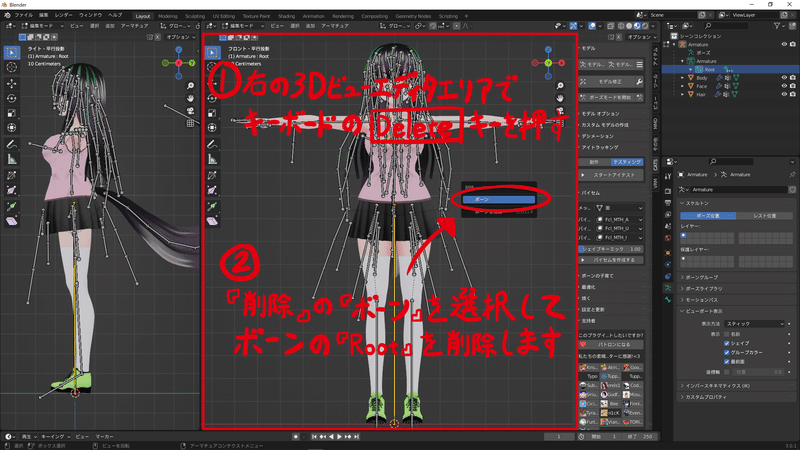Select the Roll tool in left viewport
Screen dimensions: 800x450
point(12,175)
